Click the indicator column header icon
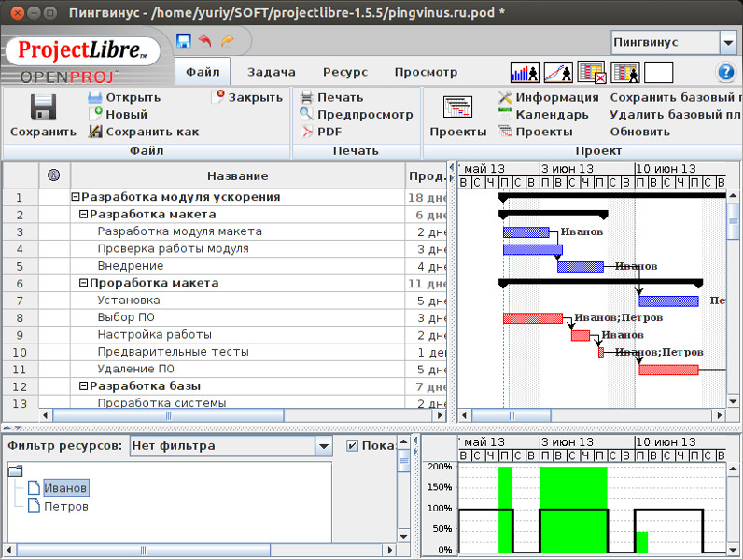743x560 pixels. 54,175
